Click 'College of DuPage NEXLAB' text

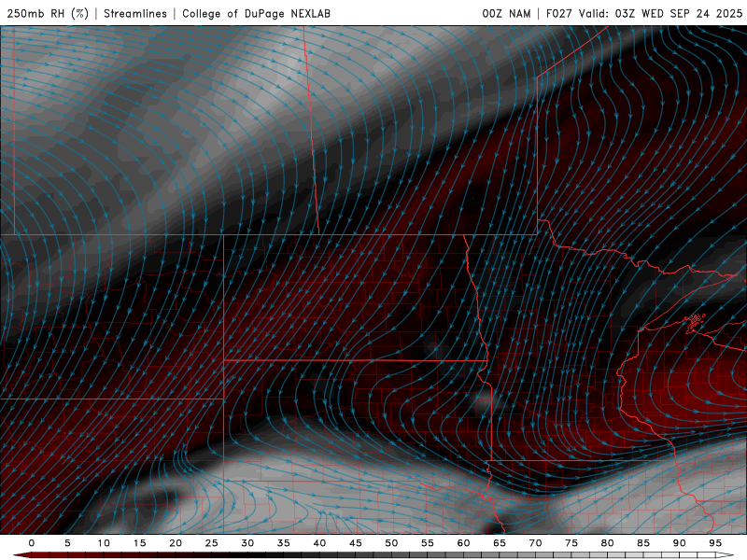(256, 13)
